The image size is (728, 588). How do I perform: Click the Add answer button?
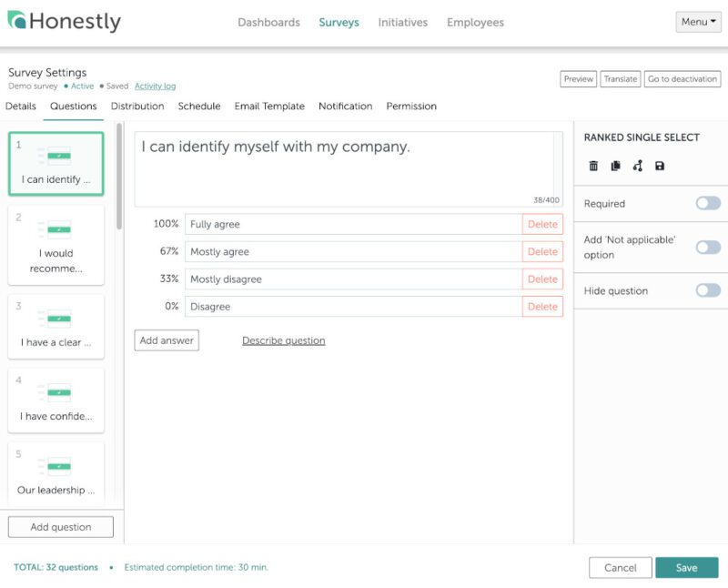pos(167,340)
